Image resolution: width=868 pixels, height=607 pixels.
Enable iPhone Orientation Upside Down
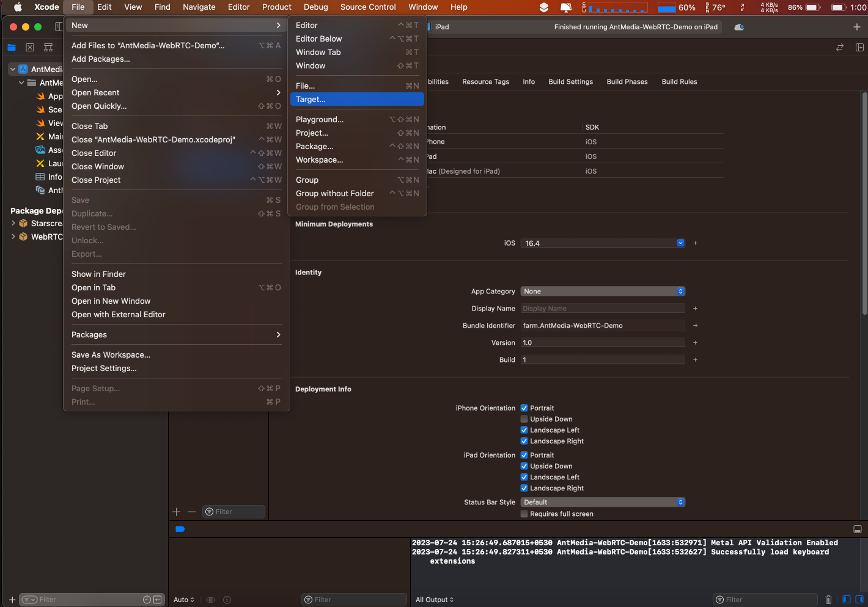pyautogui.click(x=524, y=419)
